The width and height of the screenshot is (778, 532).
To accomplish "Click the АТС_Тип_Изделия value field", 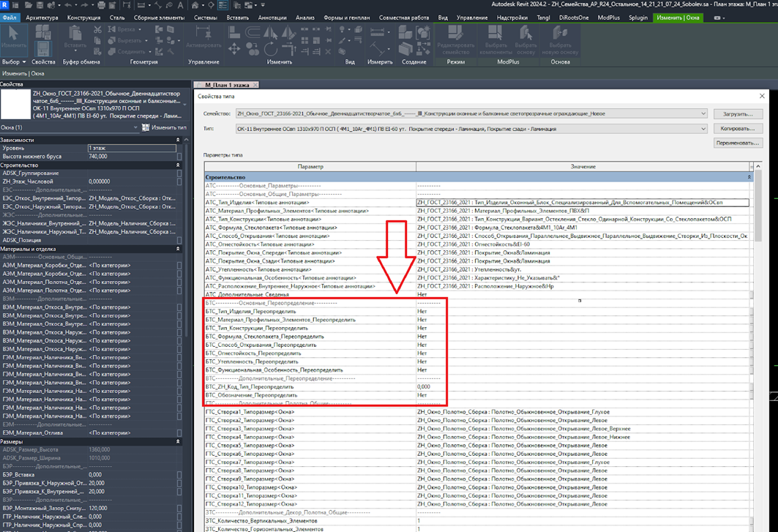I will point(583,203).
